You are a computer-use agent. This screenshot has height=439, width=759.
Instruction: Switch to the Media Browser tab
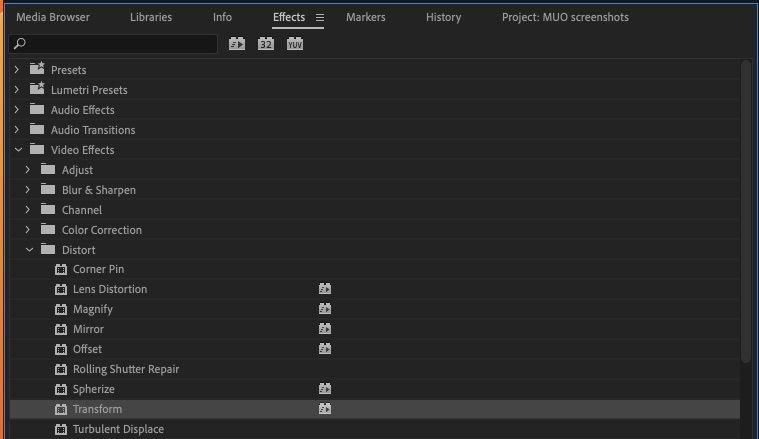(53, 17)
